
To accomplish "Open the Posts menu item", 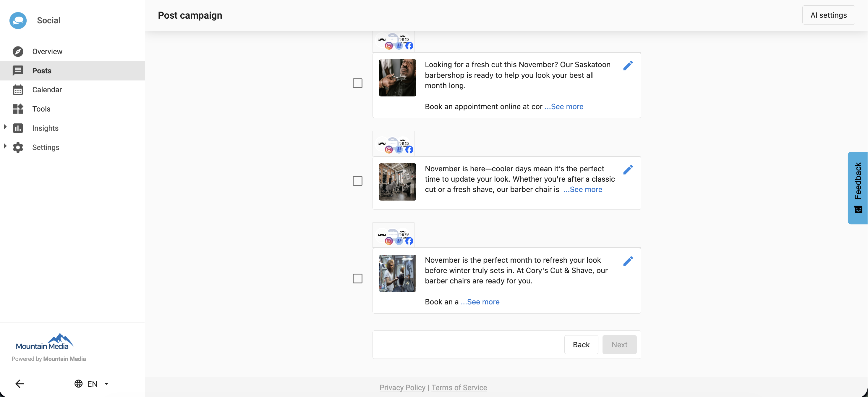I will [x=42, y=71].
